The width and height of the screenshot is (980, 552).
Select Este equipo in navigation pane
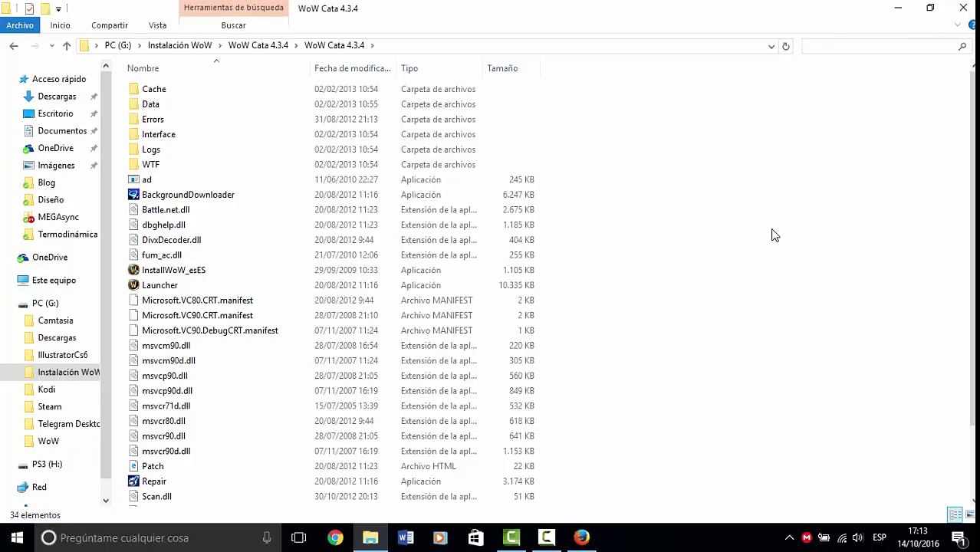point(54,281)
